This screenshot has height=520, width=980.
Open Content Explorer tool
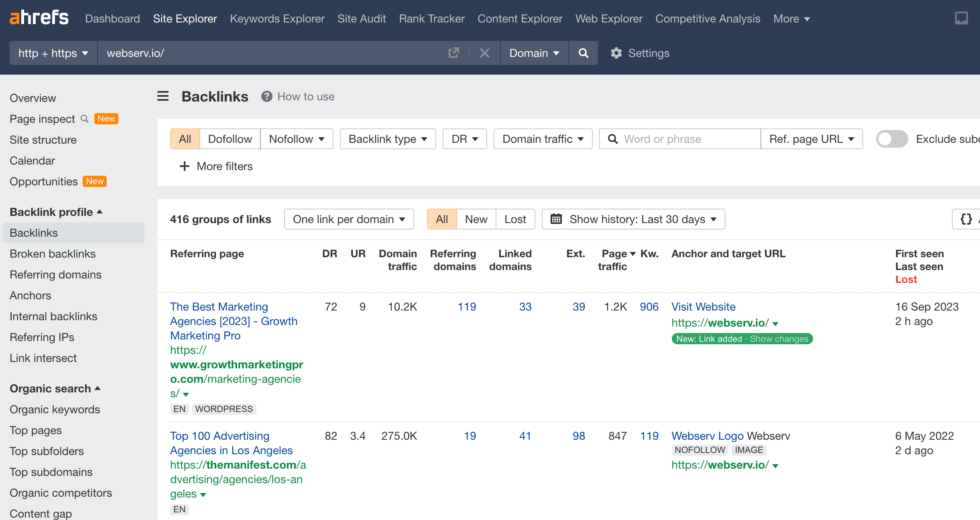click(x=519, y=19)
